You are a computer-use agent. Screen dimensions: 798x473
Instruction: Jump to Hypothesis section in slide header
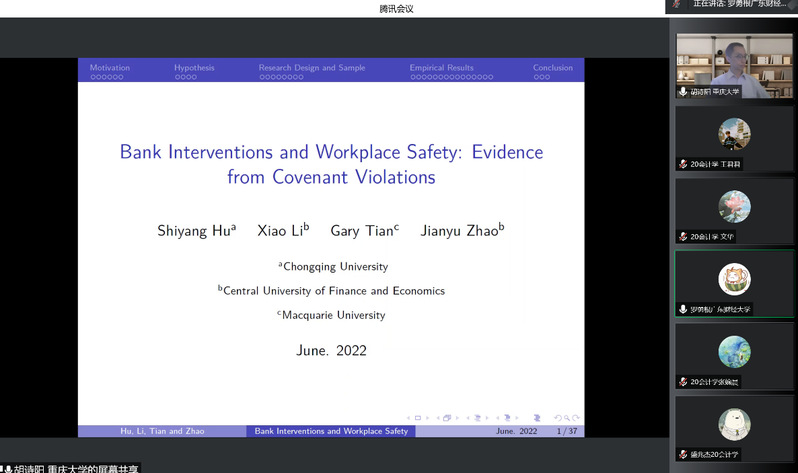pos(194,68)
